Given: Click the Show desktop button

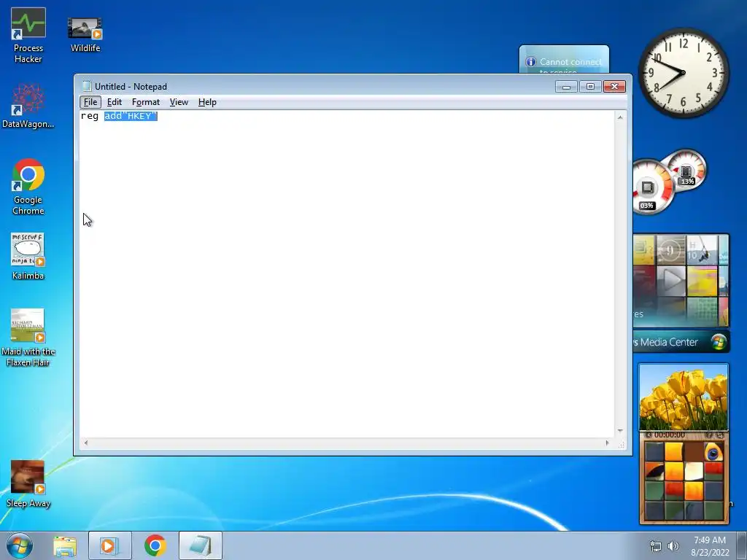Looking at the screenshot, I should [742, 545].
